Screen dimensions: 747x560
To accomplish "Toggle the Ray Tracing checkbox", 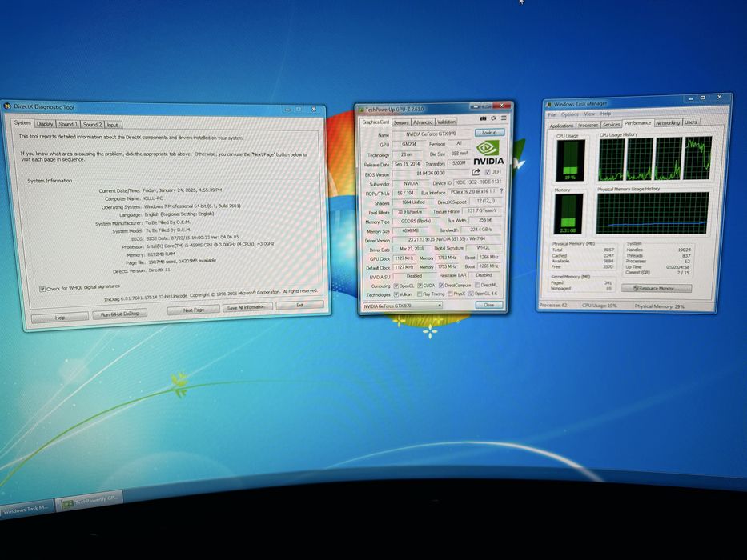I will coord(420,294).
